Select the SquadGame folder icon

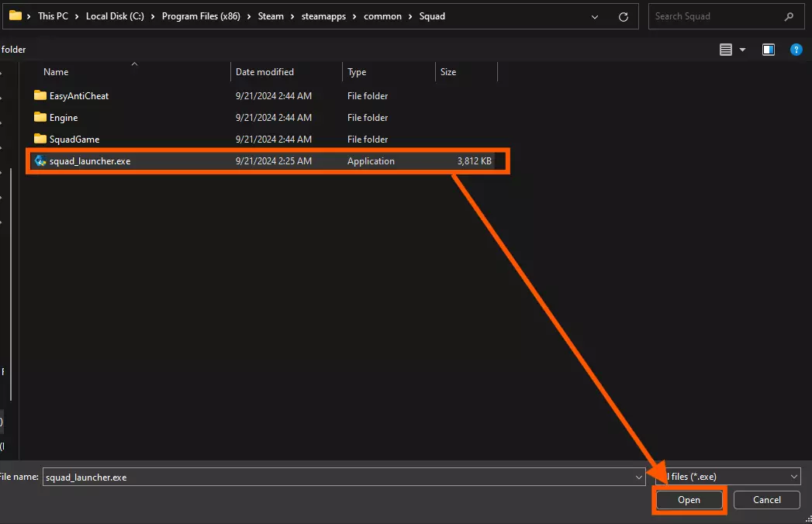click(x=40, y=139)
